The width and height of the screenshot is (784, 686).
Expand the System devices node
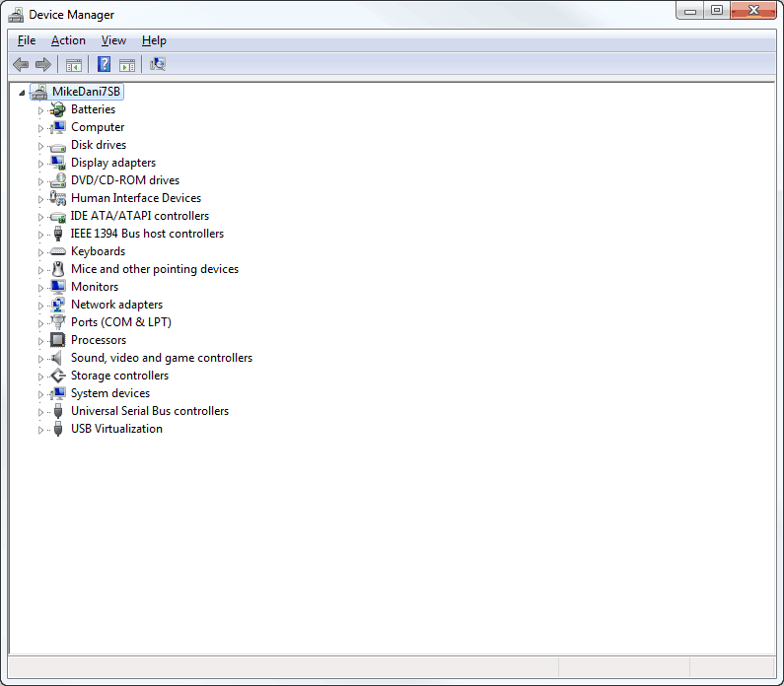pos(41,394)
